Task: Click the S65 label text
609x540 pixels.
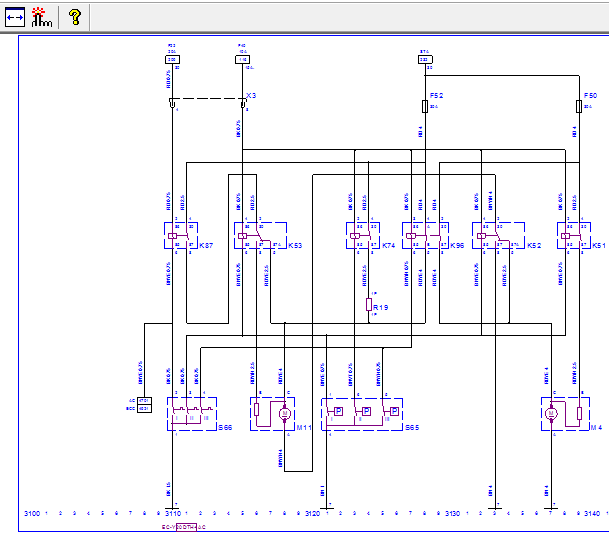Action: click(x=412, y=427)
